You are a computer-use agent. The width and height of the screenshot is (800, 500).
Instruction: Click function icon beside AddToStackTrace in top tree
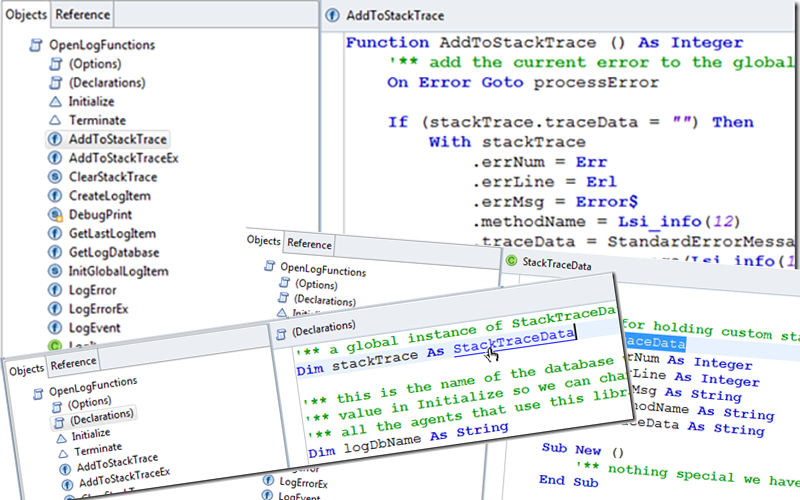click(x=55, y=139)
